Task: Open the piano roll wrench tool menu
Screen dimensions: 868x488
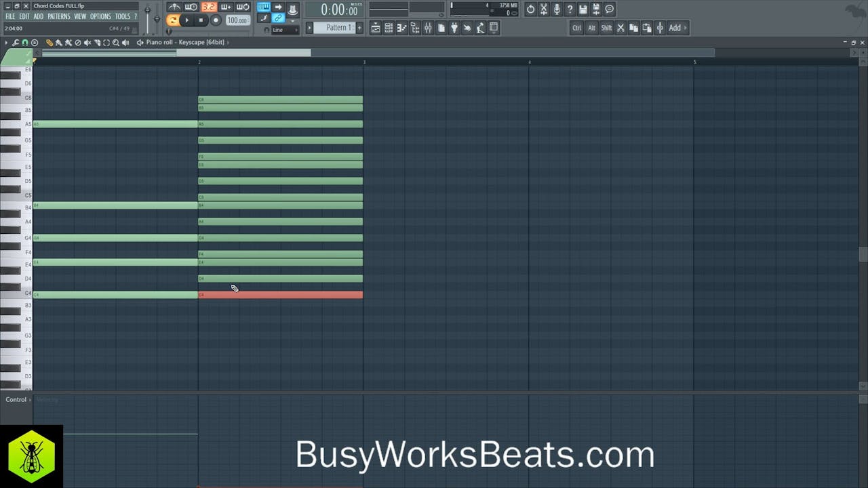Action: 16,43
